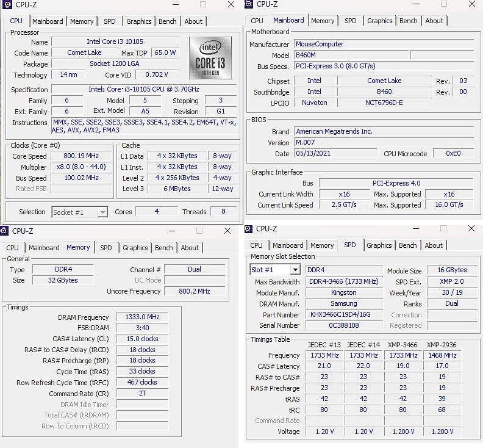Click the memory Size value 32 GBytes

63,280
